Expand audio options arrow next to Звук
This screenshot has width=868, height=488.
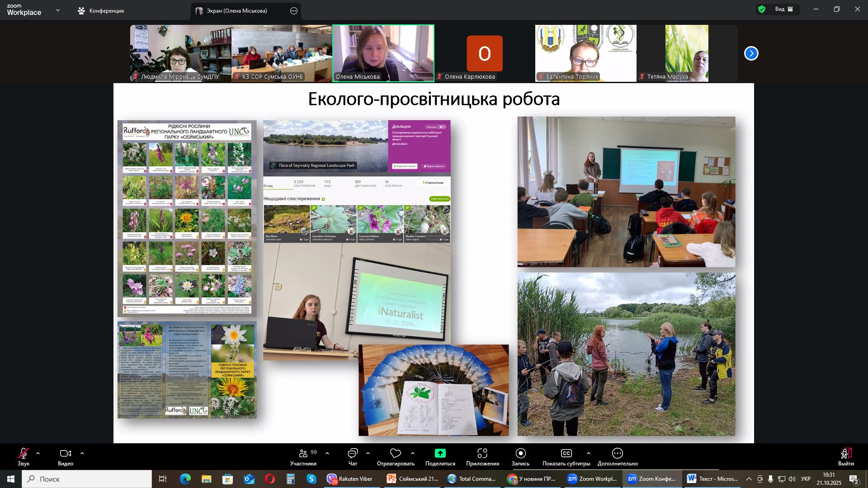point(38,453)
